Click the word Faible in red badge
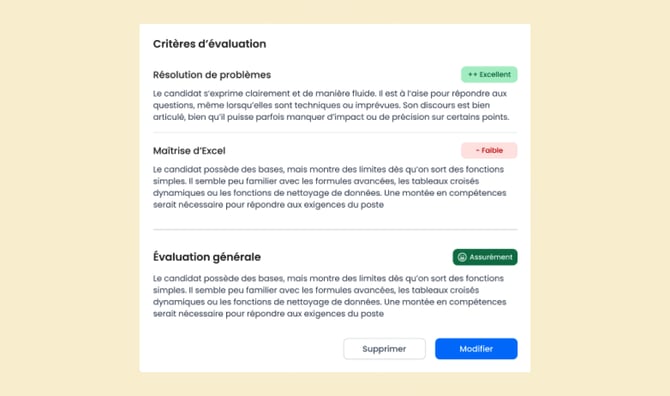 click(x=492, y=150)
